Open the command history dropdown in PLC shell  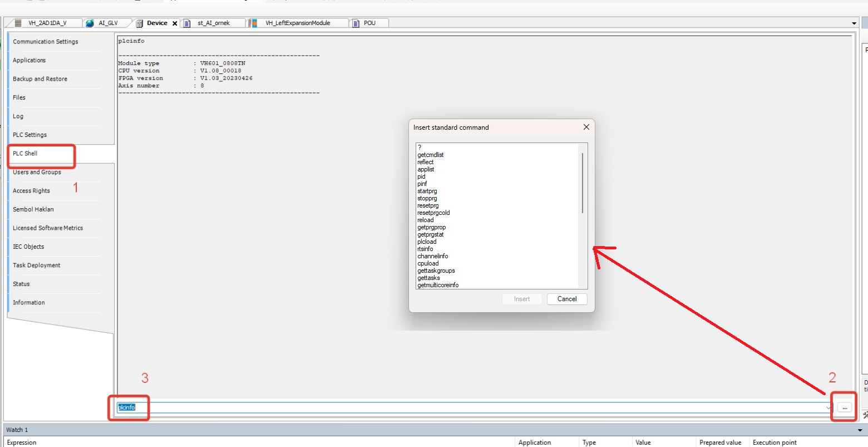pos(828,407)
